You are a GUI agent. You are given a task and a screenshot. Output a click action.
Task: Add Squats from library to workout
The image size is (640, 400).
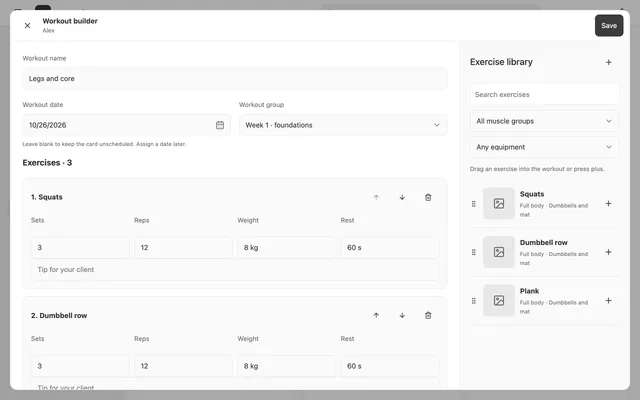tap(608, 203)
